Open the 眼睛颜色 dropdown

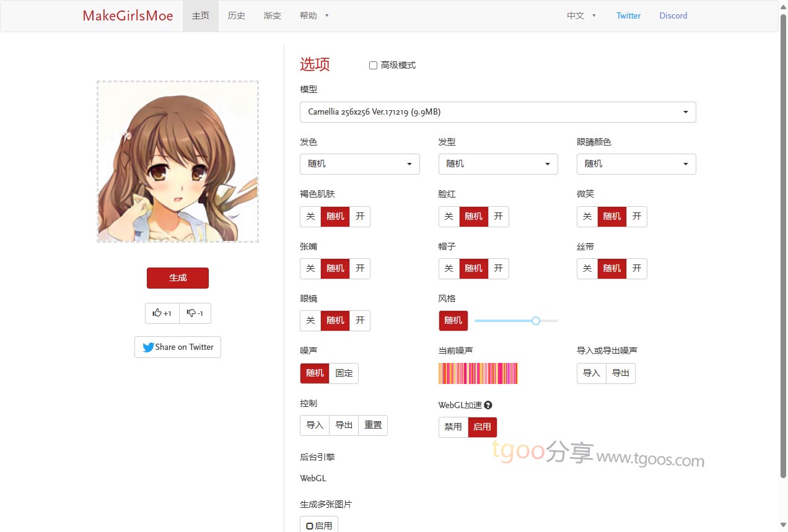point(636,164)
